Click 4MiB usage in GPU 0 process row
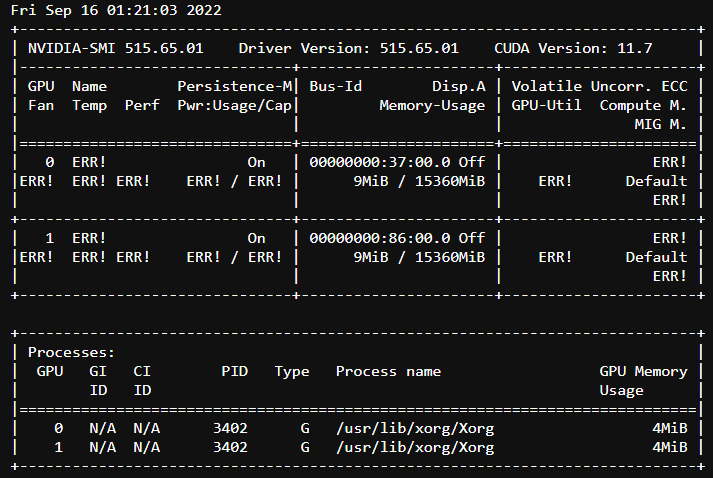713x478 pixels. (x=670, y=428)
